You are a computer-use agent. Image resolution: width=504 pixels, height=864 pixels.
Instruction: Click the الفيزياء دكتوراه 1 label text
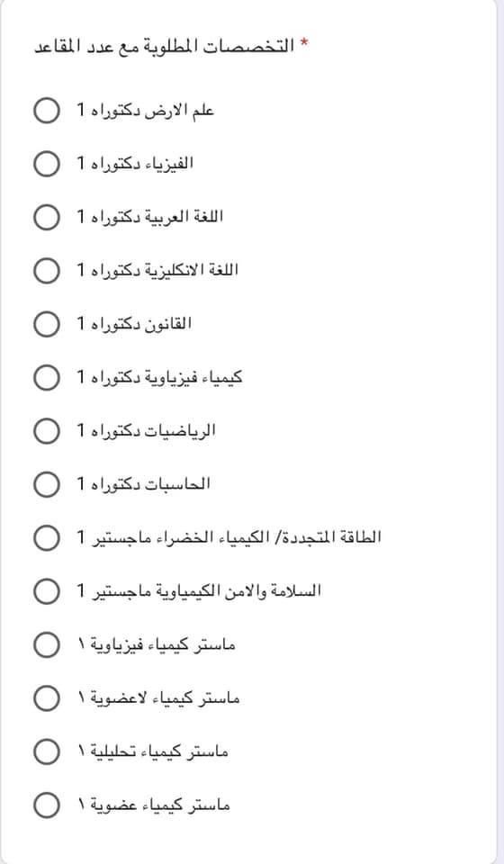135,163
